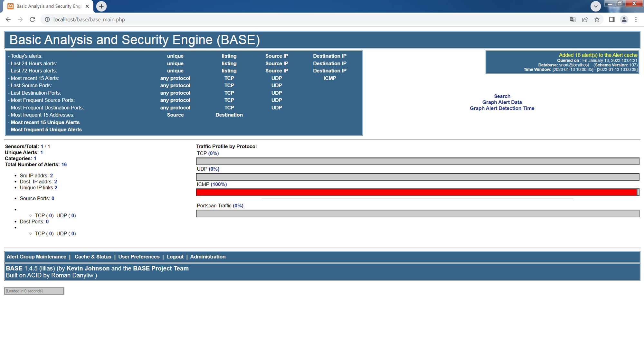This screenshot has width=644, height=360.
Task: Open the Chrome profile avatar icon
Action: [x=624, y=20]
